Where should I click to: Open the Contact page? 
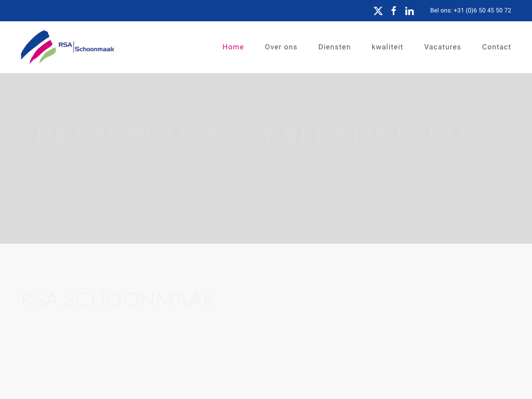click(x=497, y=47)
